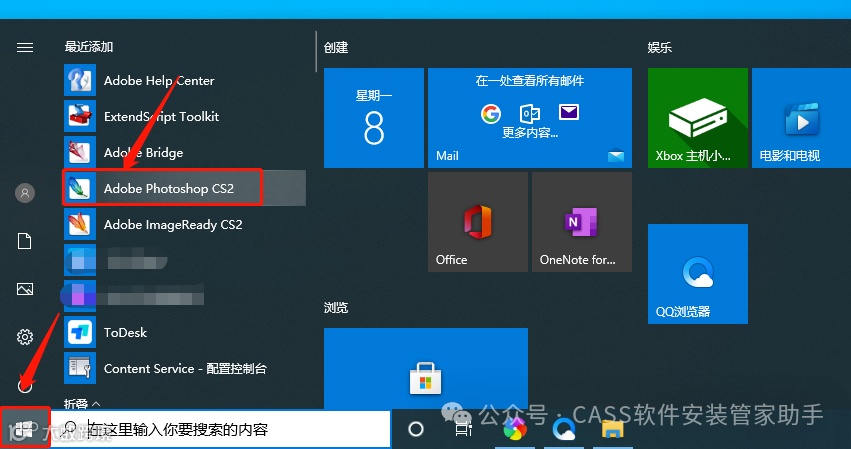This screenshot has width=851, height=449.
Task: Click the Outlook icon in Mail tile
Action: 530,113
